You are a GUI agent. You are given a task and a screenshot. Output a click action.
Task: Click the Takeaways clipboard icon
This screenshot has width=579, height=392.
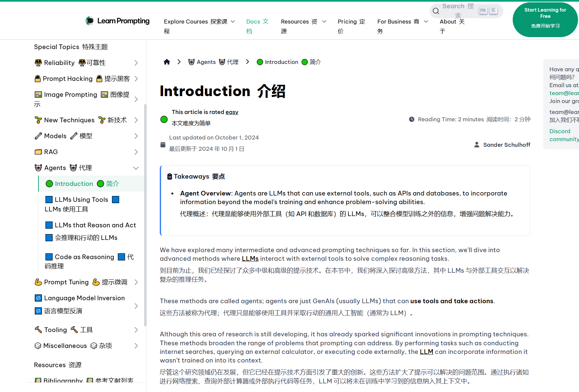[170, 176]
